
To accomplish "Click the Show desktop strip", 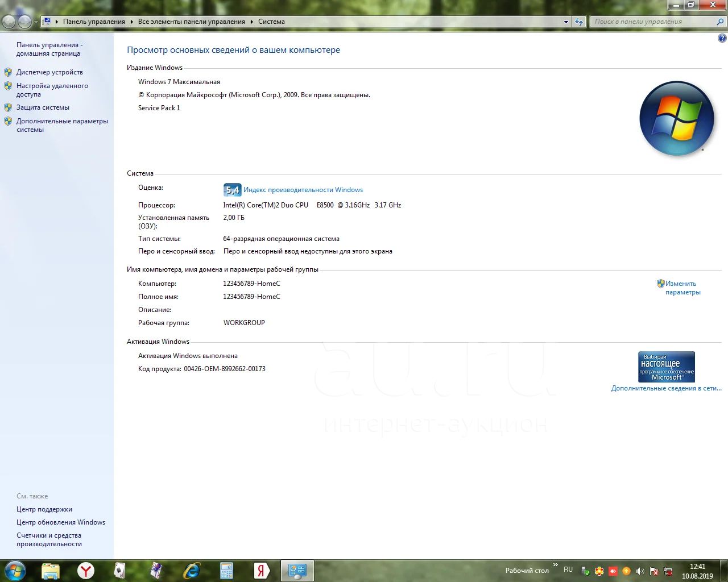I will [x=724, y=571].
